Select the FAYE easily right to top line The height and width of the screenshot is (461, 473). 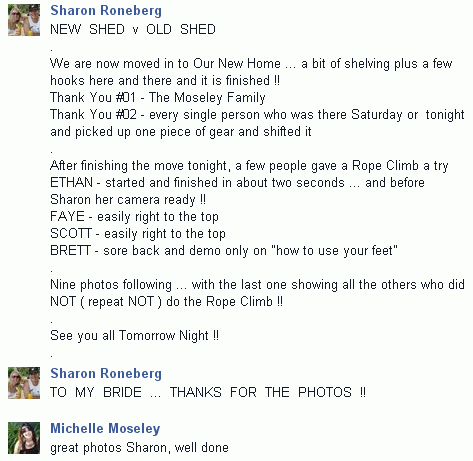[x=134, y=217]
